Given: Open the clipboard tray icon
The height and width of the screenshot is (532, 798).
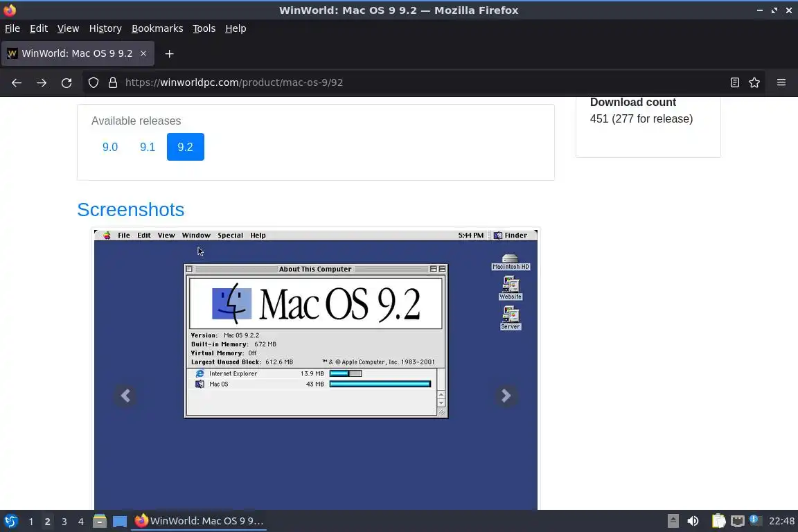Looking at the screenshot, I should pyautogui.click(x=718, y=521).
